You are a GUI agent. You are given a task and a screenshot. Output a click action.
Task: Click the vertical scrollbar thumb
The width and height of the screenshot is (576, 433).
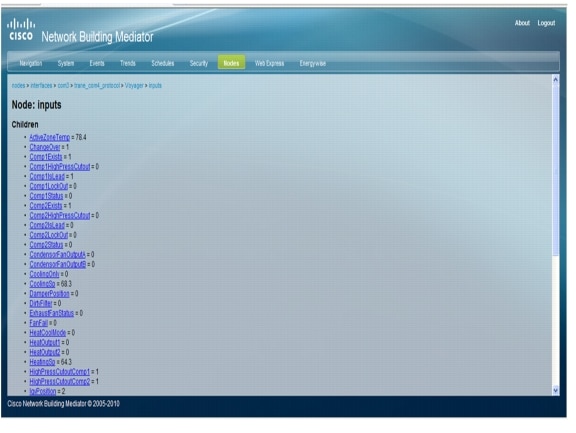pyautogui.click(x=555, y=169)
